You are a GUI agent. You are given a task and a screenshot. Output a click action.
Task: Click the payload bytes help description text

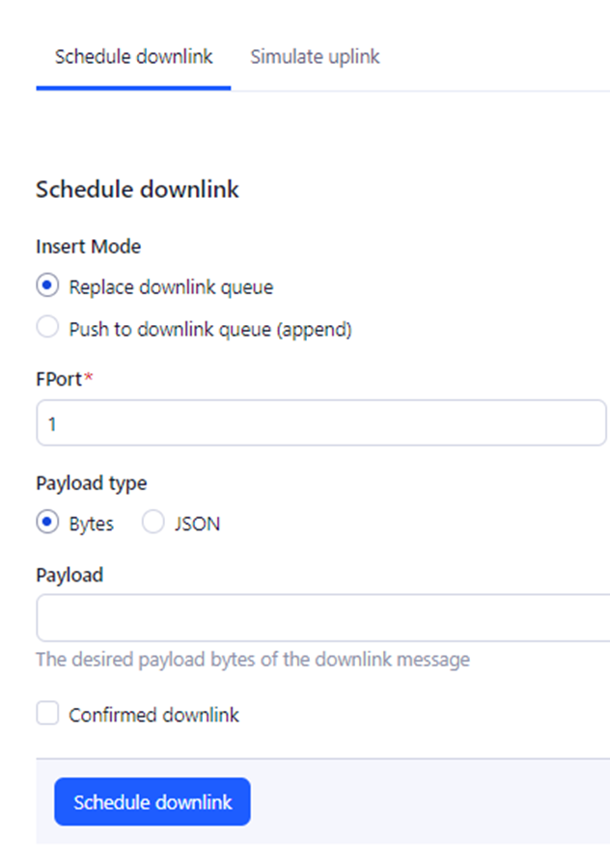(x=253, y=660)
